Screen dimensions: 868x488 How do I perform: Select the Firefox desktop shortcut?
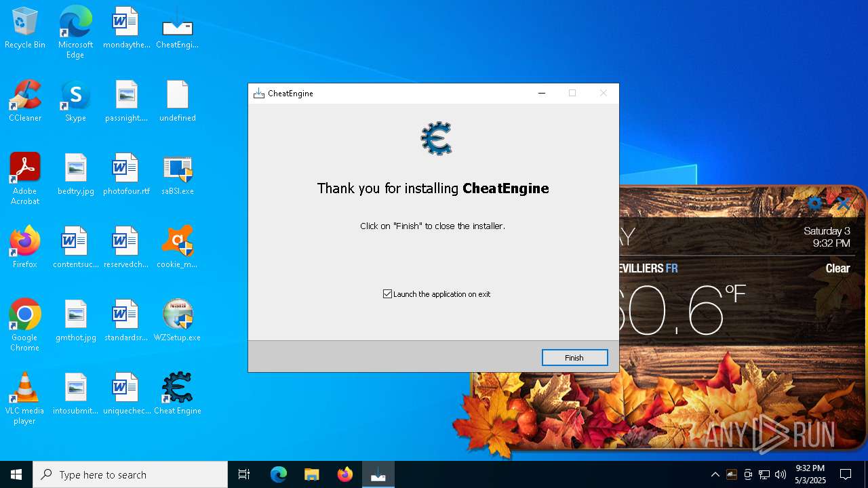tap(25, 248)
